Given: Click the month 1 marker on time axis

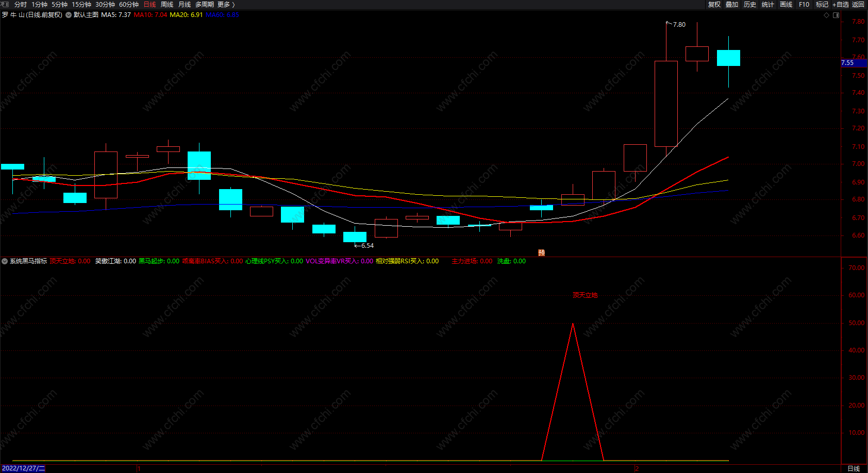Looking at the screenshot, I should coord(139,468).
